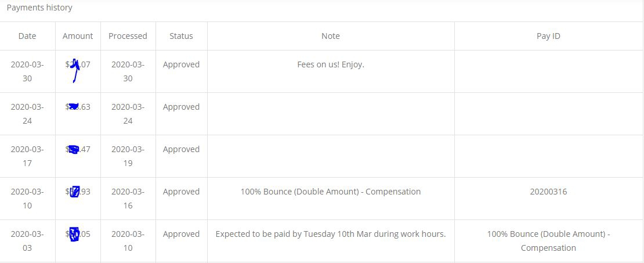Select the Note column header
Viewport: 644px width, 263px height.
[331, 36]
